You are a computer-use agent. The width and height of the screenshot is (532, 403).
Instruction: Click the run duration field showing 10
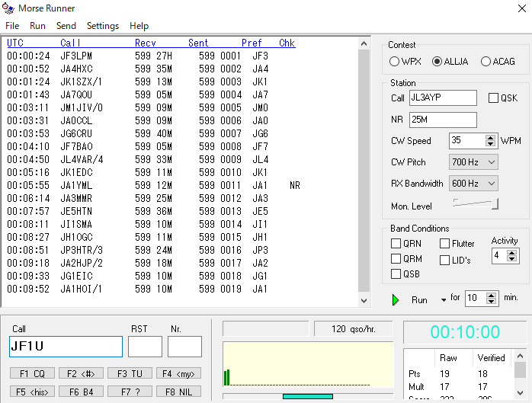(x=476, y=298)
